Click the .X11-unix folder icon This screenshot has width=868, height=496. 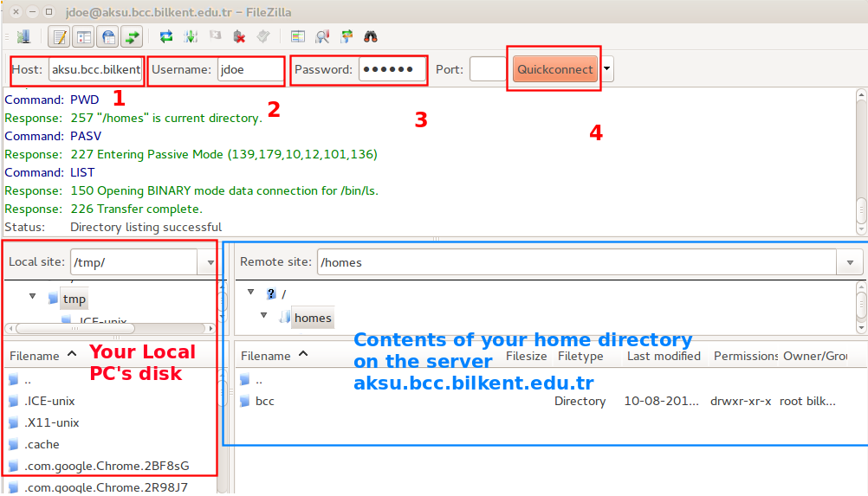[x=13, y=422]
